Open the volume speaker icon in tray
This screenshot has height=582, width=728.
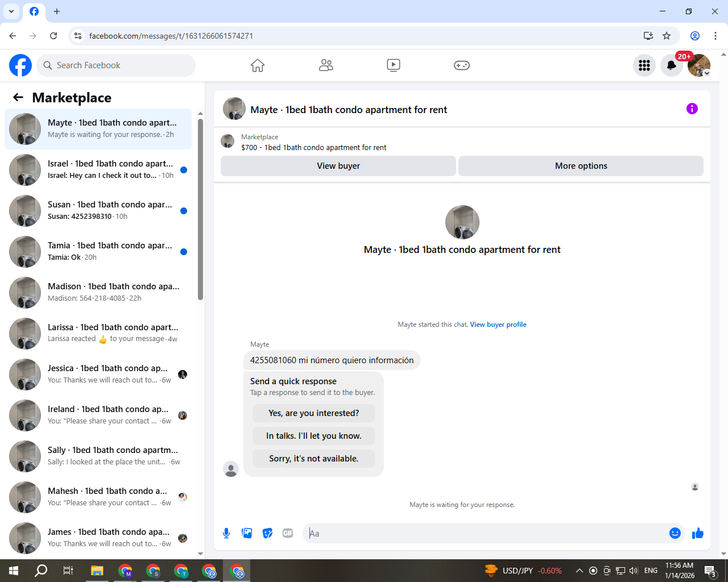pos(634,571)
